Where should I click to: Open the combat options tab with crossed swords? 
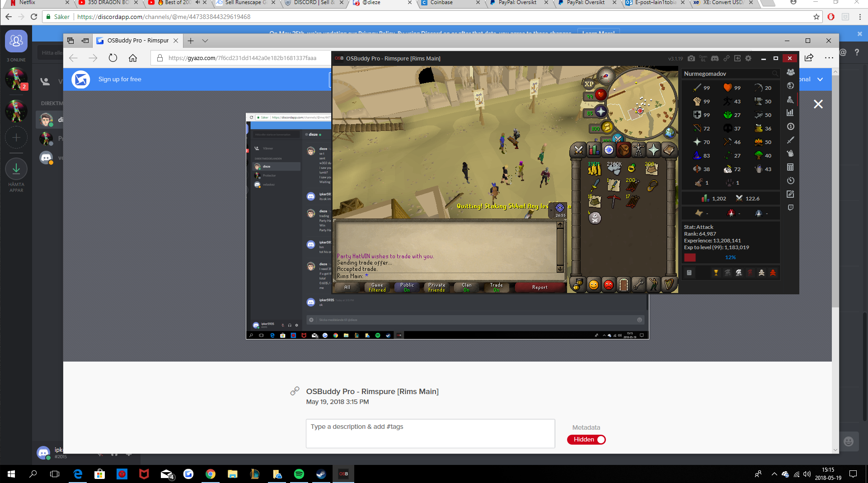[578, 150]
